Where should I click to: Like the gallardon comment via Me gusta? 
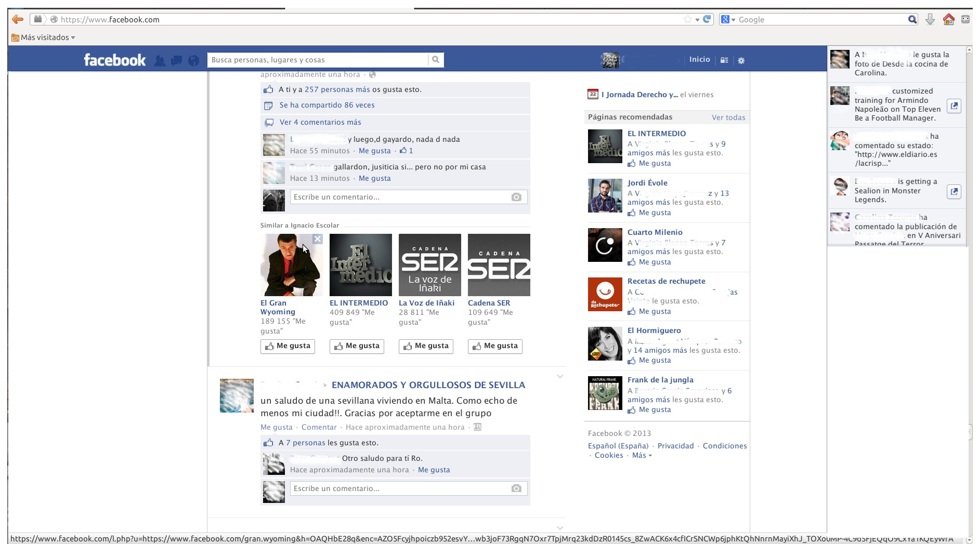[374, 178]
